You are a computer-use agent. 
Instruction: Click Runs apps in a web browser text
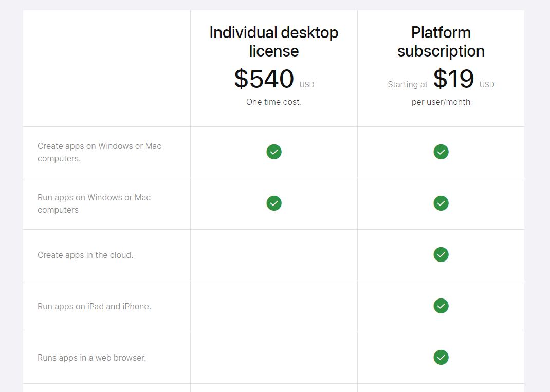coord(92,358)
